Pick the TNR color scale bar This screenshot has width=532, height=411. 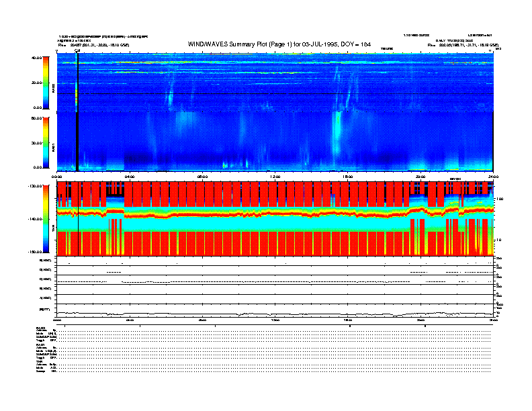(46, 219)
